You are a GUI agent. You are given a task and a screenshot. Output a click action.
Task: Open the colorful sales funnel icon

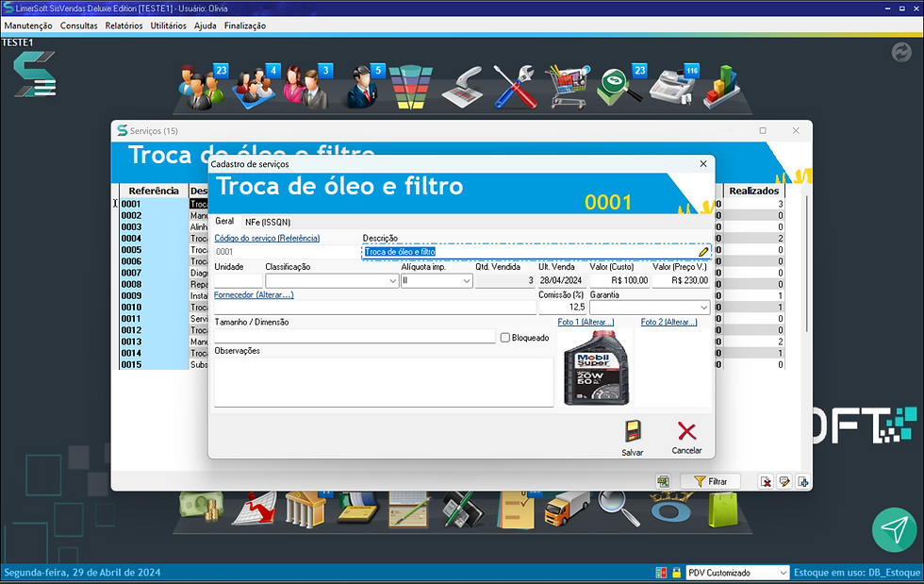click(411, 88)
